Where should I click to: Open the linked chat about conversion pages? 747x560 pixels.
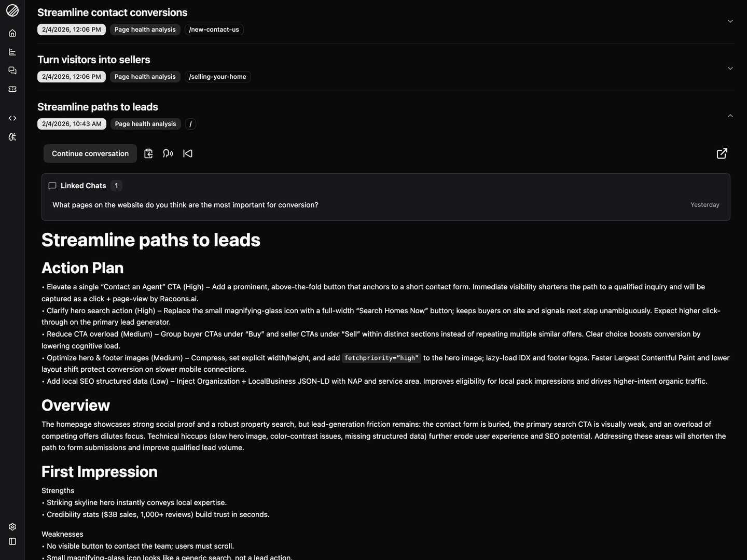click(x=185, y=205)
